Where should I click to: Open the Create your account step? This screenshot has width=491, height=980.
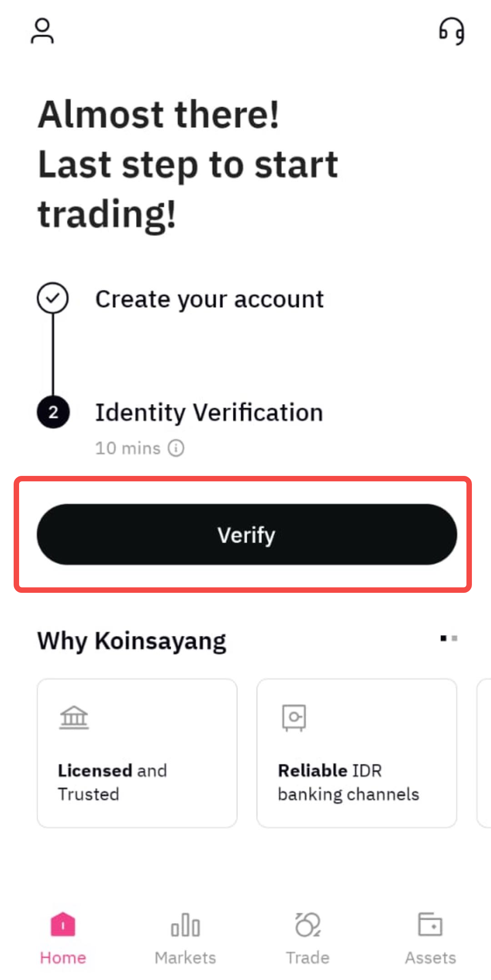[x=210, y=298]
